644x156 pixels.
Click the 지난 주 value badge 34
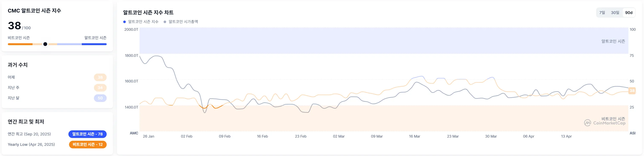click(100, 88)
